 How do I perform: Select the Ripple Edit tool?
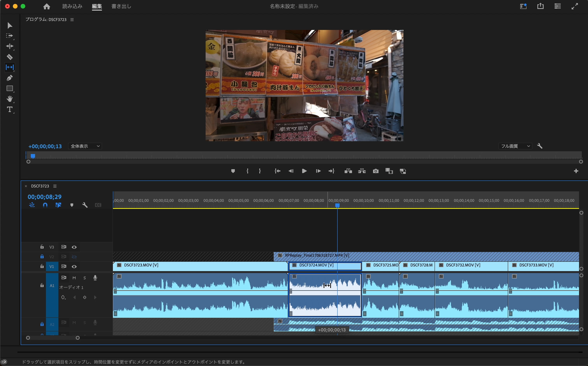tap(10, 46)
